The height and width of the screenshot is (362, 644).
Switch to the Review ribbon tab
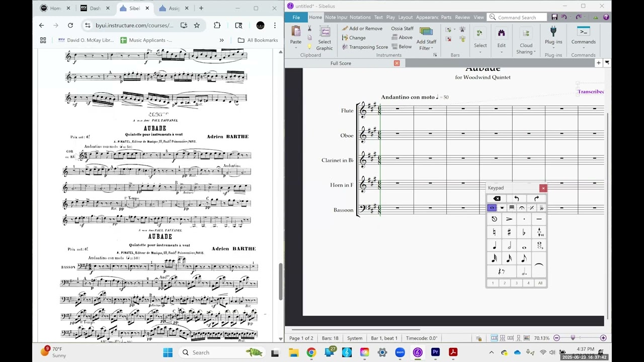click(462, 17)
